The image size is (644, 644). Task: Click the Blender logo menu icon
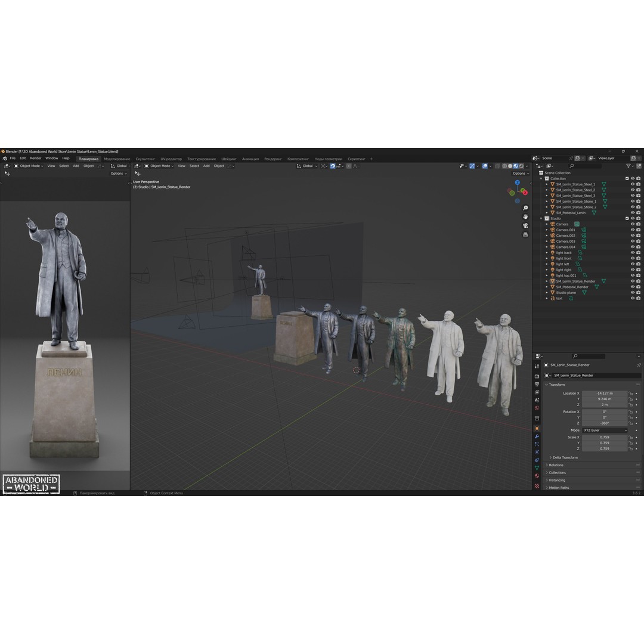tap(5, 159)
